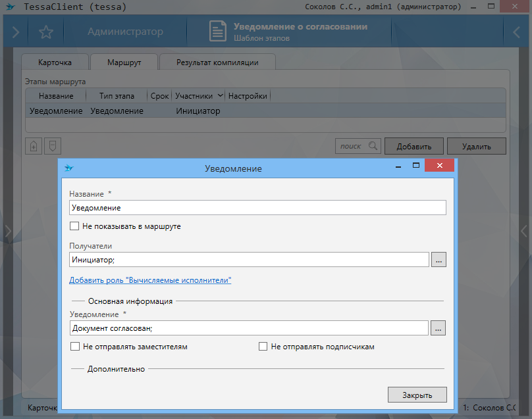Click the favorites star icon
This screenshot has width=532, height=419.
45,32
